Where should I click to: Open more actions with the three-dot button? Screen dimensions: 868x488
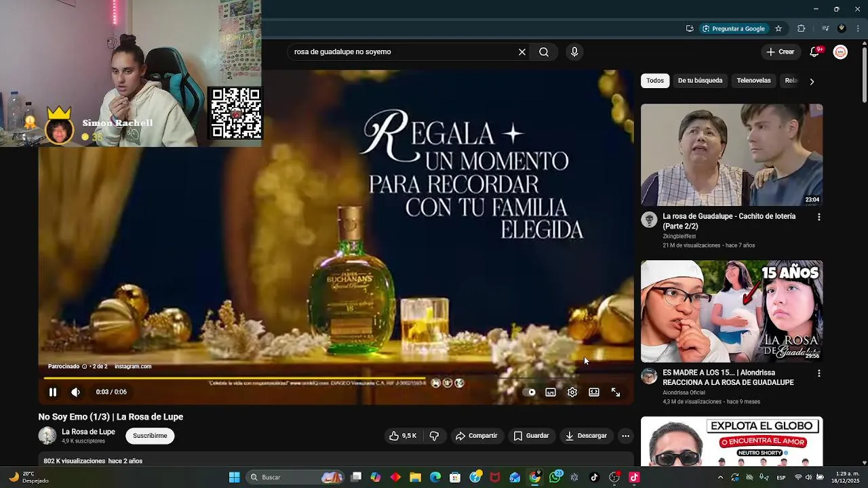625,436
